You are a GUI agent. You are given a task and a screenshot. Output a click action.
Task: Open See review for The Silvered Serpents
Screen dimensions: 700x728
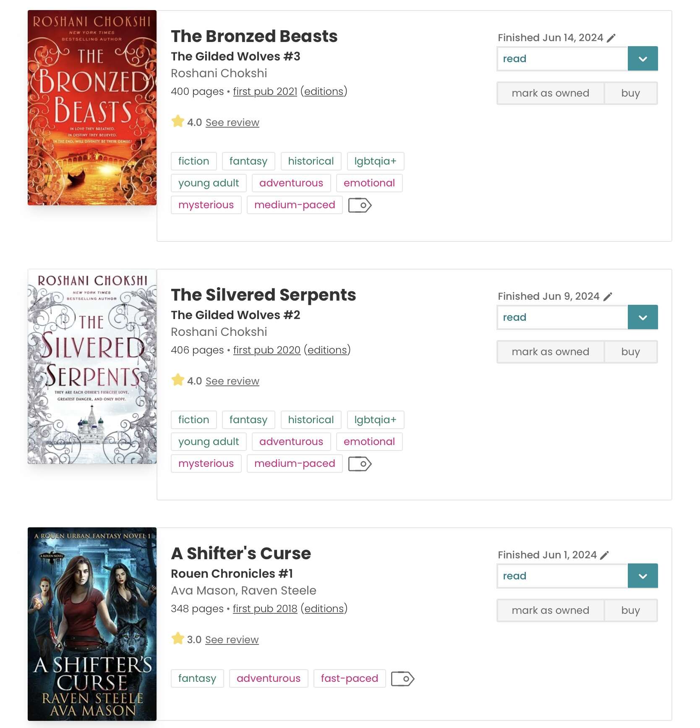tap(232, 381)
